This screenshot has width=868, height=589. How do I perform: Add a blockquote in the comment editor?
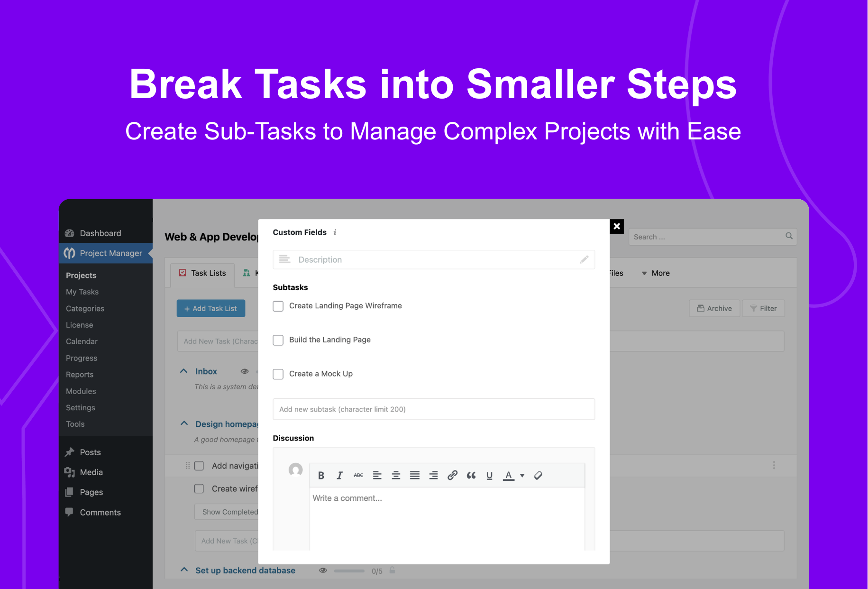tap(471, 475)
